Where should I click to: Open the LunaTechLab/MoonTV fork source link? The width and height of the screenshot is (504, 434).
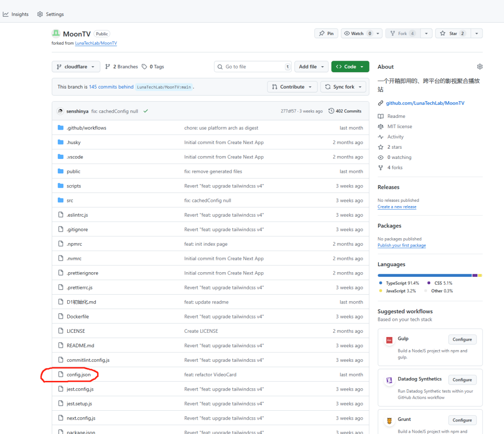[x=96, y=43]
